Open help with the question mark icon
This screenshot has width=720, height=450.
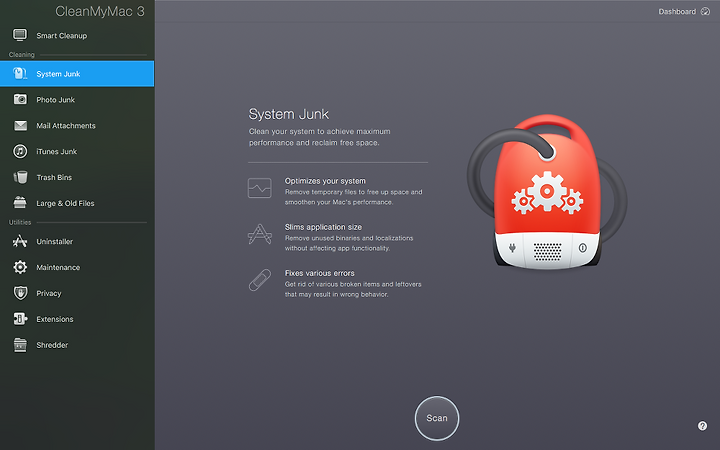702,426
